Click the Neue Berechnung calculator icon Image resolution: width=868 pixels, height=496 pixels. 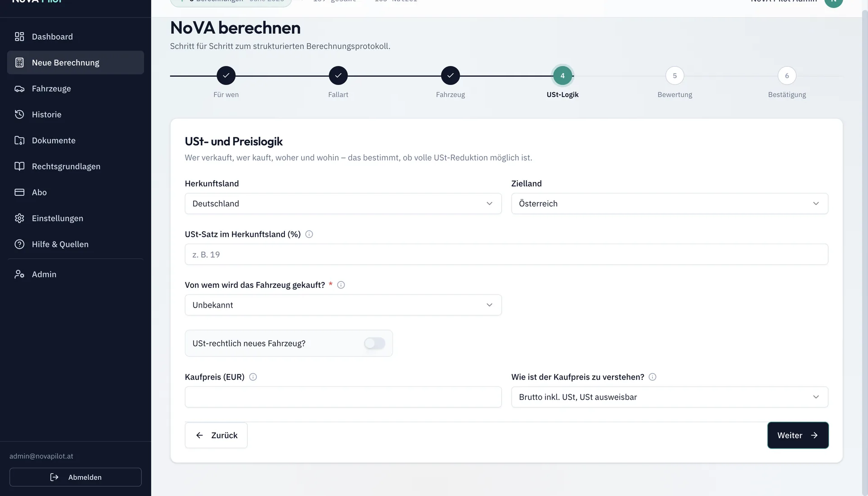(19, 62)
